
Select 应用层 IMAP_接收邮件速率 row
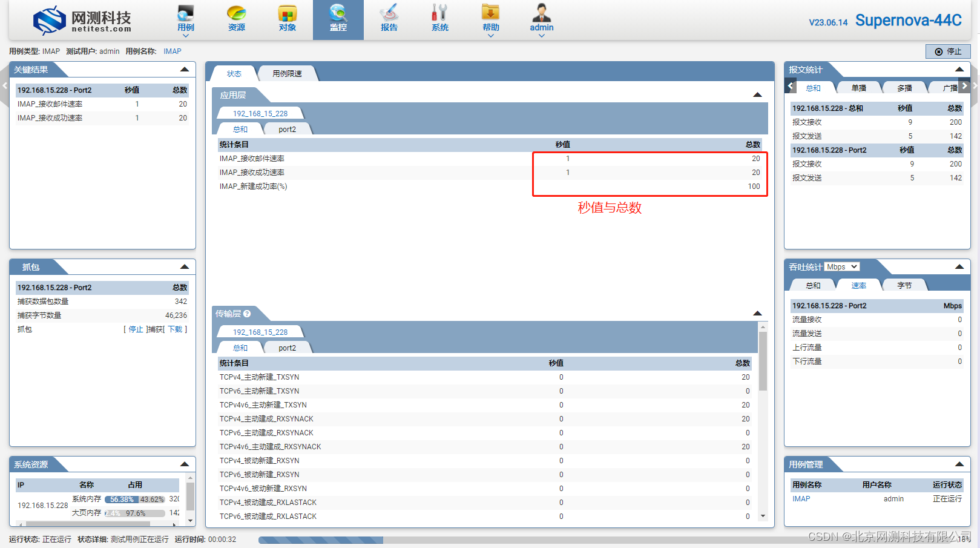pos(490,159)
